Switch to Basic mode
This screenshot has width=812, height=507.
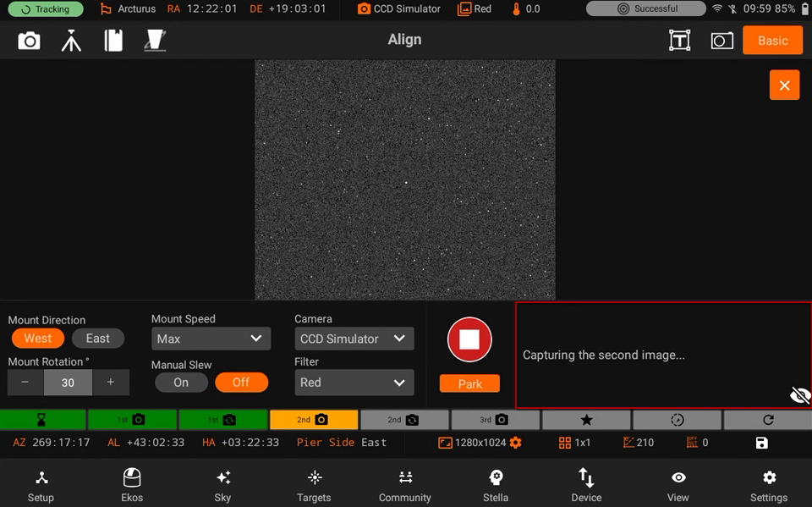coord(772,41)
